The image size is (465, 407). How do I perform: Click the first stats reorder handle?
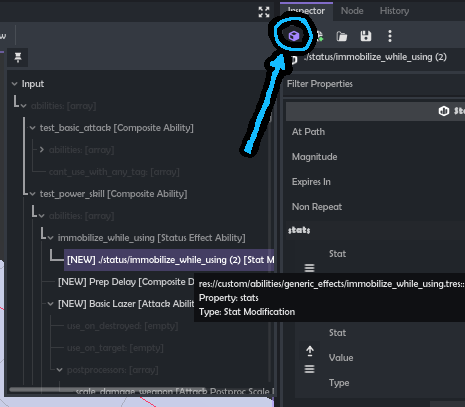tap(309, 267)
